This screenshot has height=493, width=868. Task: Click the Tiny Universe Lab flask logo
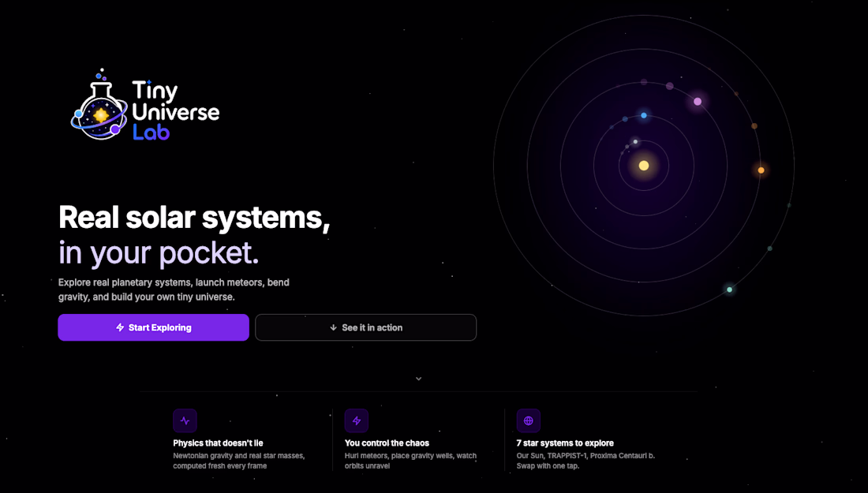99,105
